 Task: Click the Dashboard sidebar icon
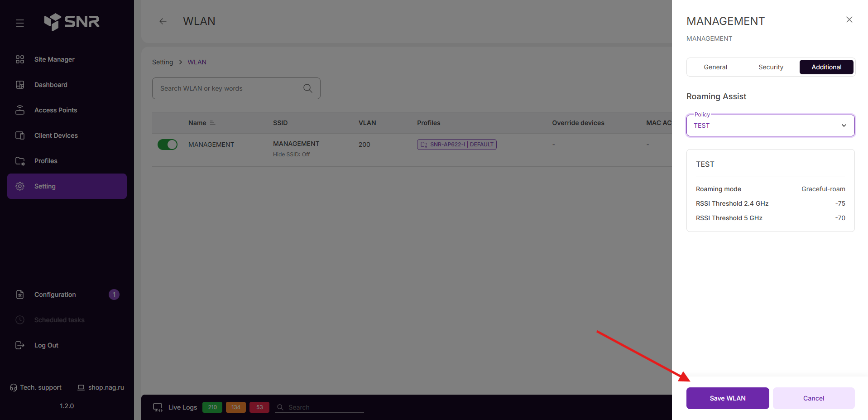(20, 85)
